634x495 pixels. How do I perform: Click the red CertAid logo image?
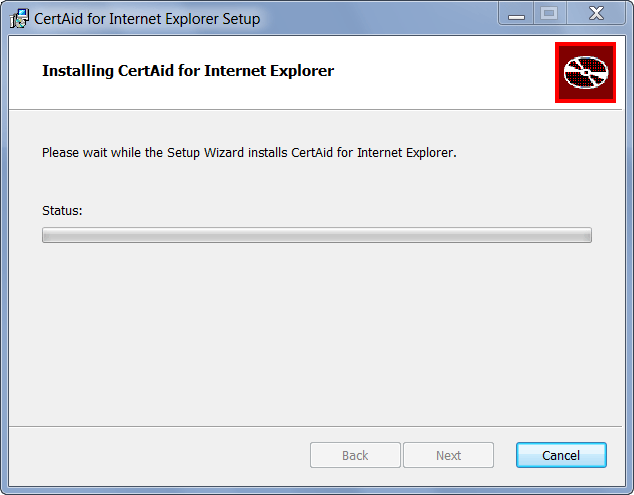(x=585, y=72)
